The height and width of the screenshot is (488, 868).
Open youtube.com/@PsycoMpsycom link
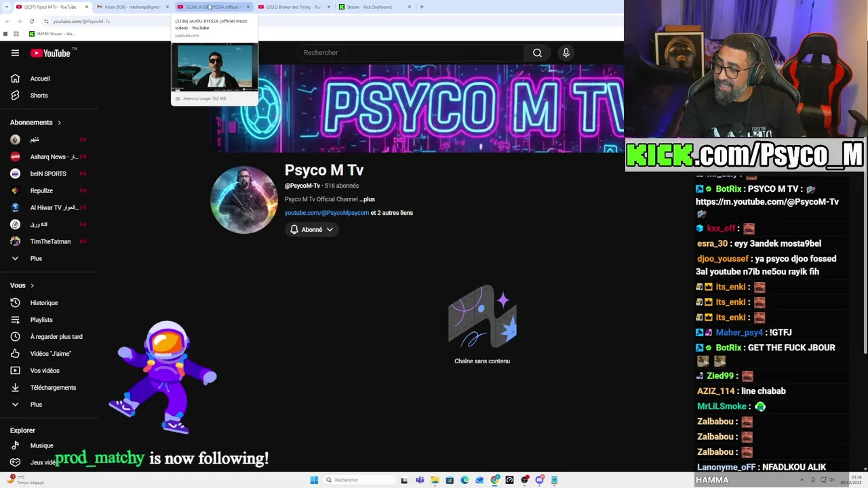tap(327, 213)
